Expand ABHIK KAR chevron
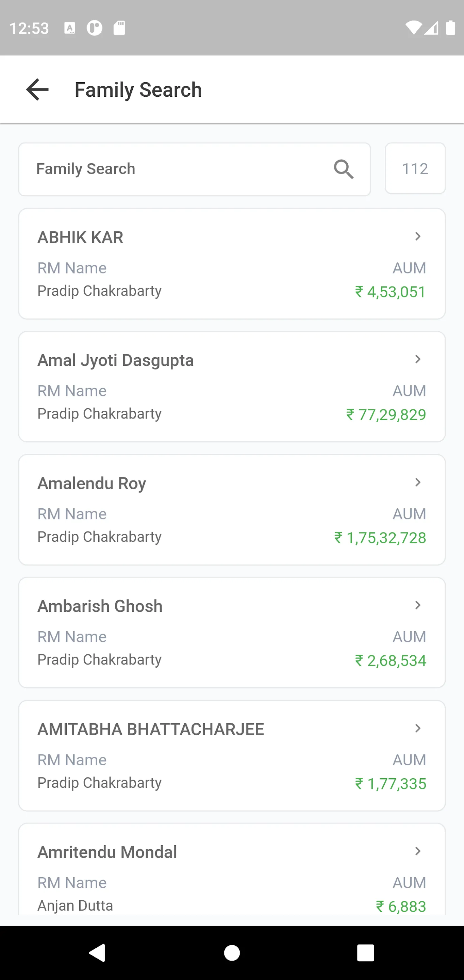The width and height of the screenshot is (464, 980). 418,236
